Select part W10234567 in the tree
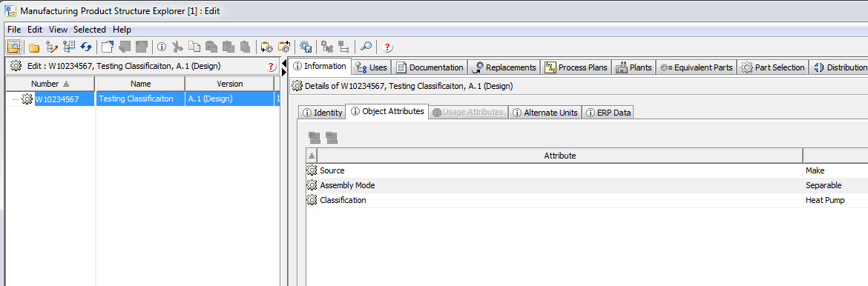The height and width of the screenshot is (286, 868). coord(56,99)
